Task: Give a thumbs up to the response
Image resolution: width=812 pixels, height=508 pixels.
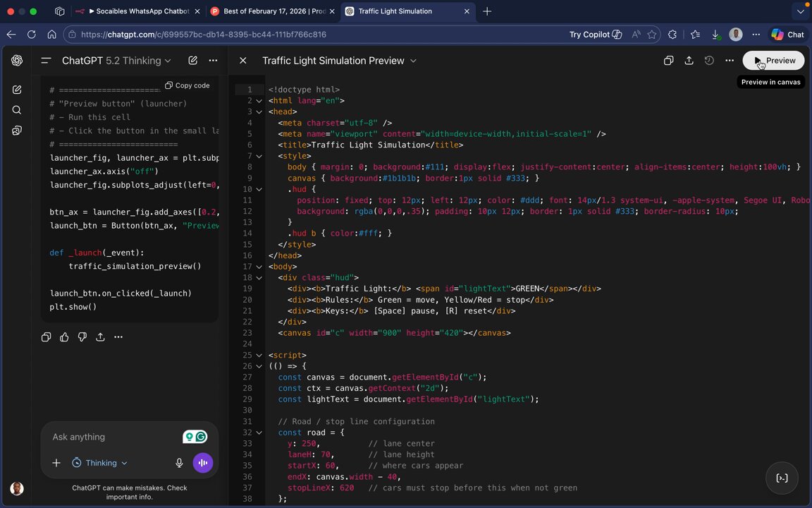Action: click(x=64, y=337)
